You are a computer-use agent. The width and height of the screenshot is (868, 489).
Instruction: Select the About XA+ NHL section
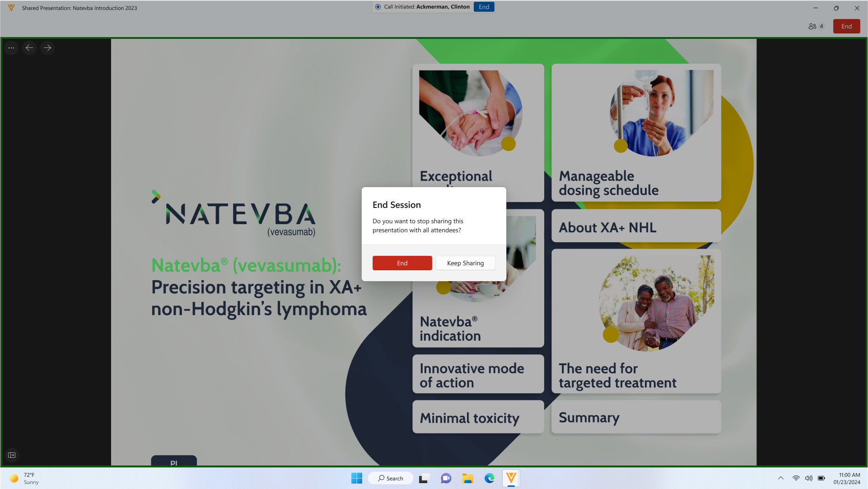635,227
